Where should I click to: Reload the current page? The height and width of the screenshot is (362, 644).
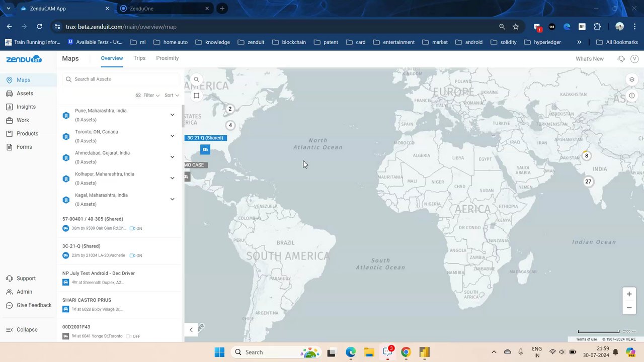click(x=39, y=27)
